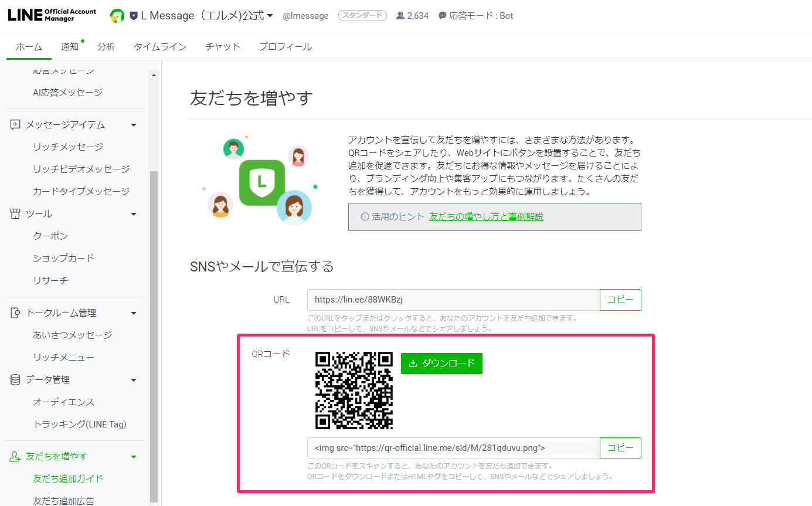Click the 応答モード : Bot chat icon
Screen dimensions: 812x506
[x=442, y=16]
